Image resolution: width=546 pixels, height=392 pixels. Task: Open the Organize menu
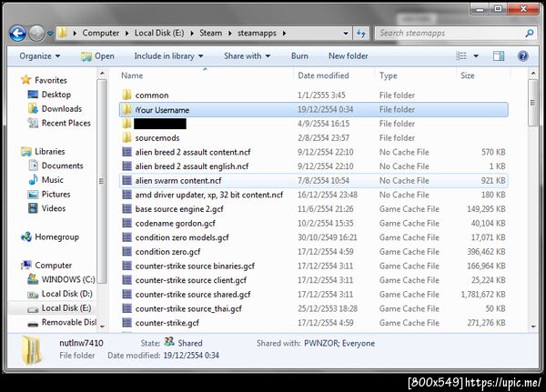(40, 56)
